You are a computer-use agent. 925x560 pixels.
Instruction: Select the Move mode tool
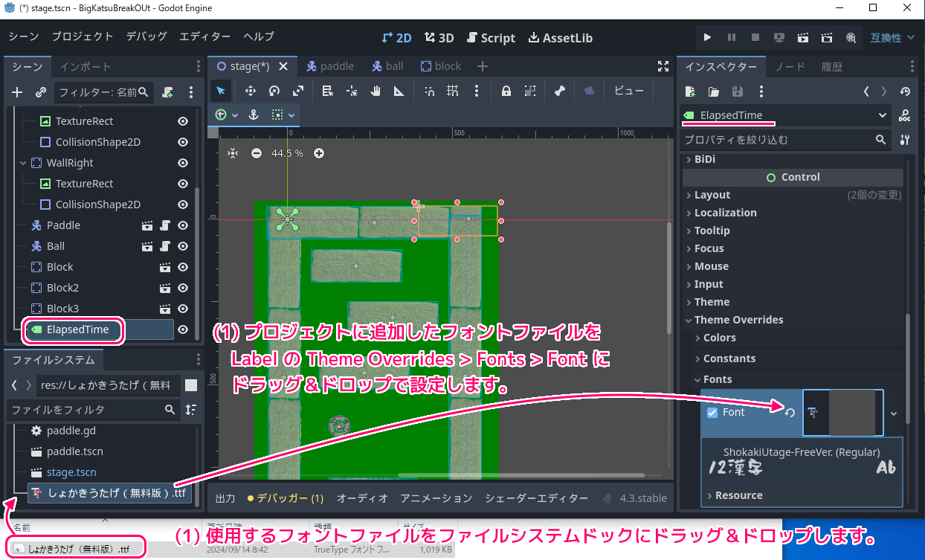(x=250, y=91)
